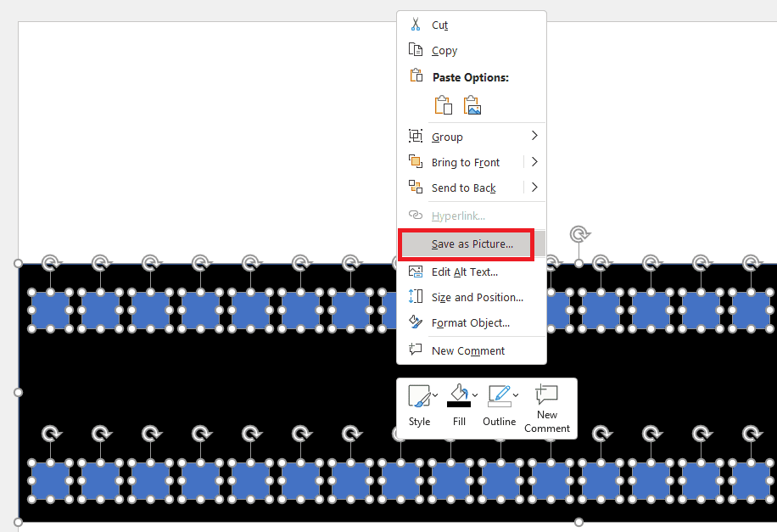Expand the Send to Back submenu arrow

(534, 187)
